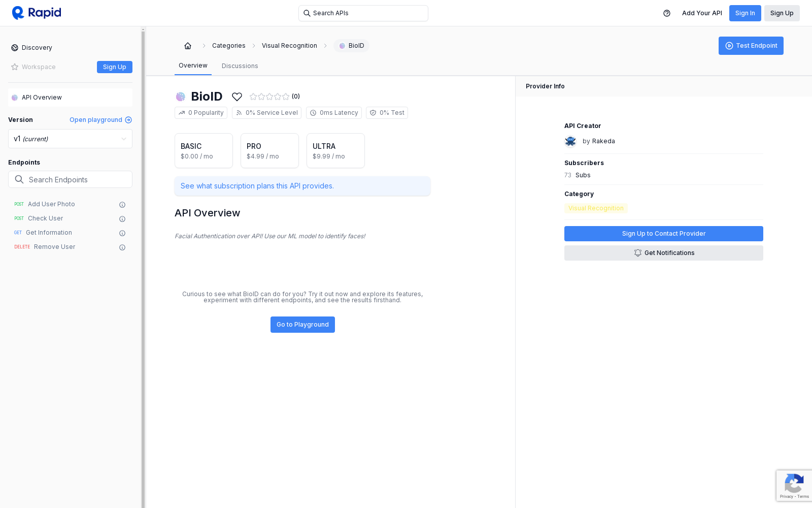Click the 0% Service Level badge
The height and width of the screenshot is (508, 812).
(266, 113)
